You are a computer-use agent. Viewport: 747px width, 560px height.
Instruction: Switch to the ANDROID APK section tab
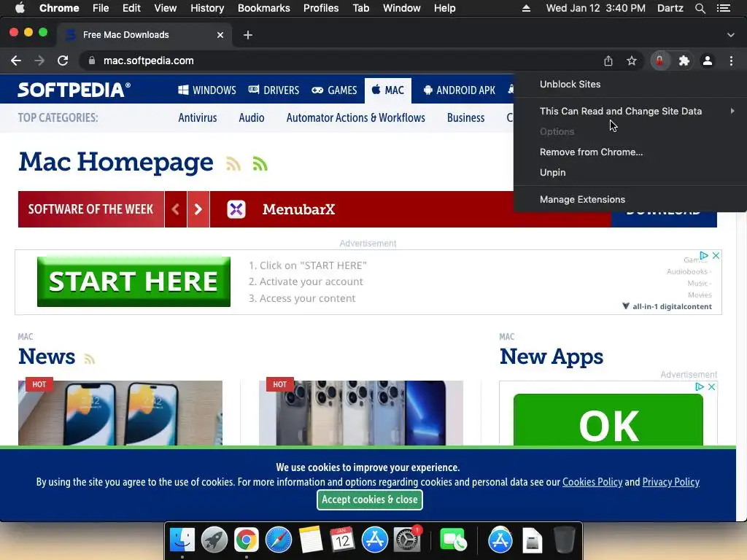tap(460, 90)
